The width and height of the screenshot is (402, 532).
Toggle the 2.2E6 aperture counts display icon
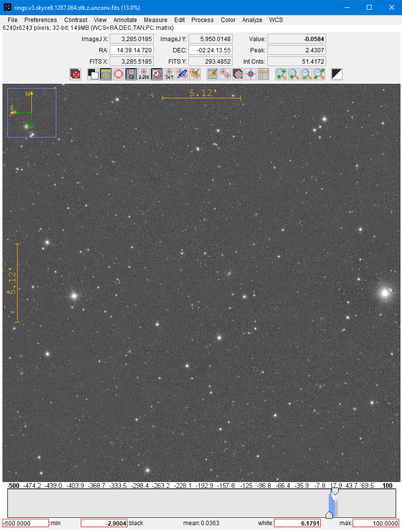(x=144, y=74)
